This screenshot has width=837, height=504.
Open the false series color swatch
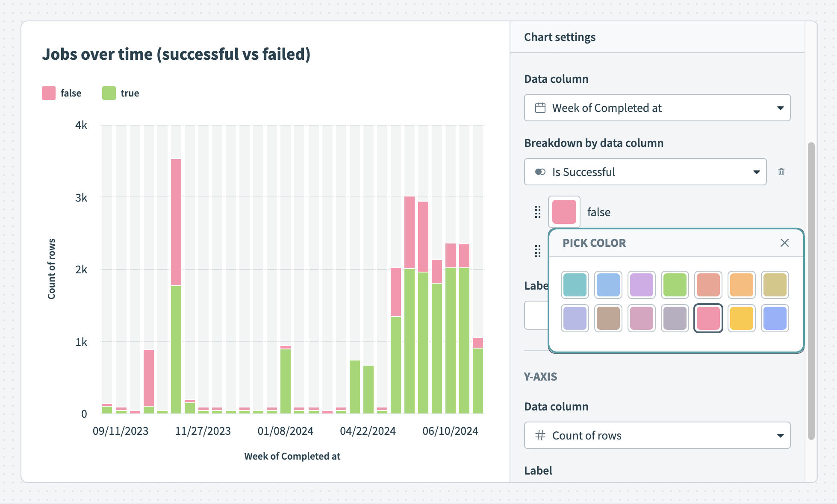click(x=564, y=212)
